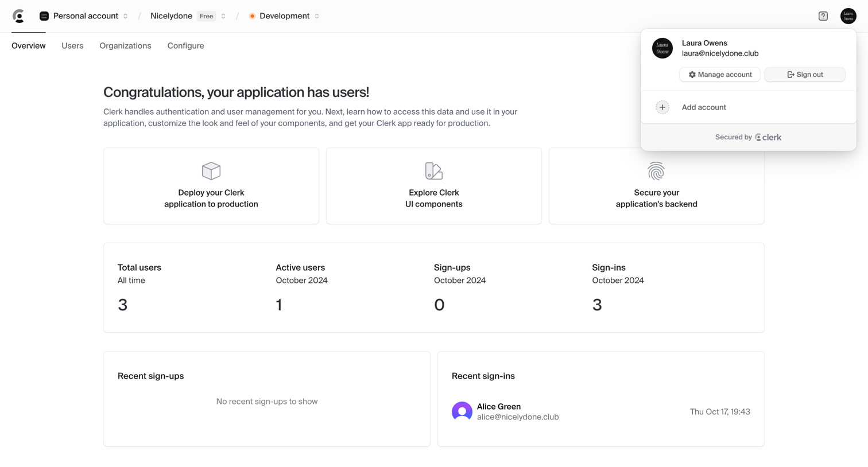Click Alice Green's purple avatar
868x467 pixels.
tap(462, 412)
